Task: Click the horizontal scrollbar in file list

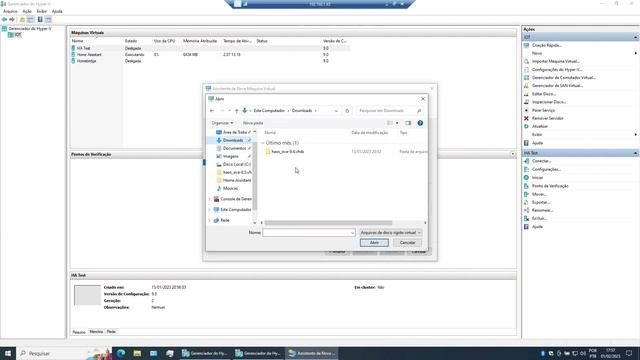Action: pos(329,223)
